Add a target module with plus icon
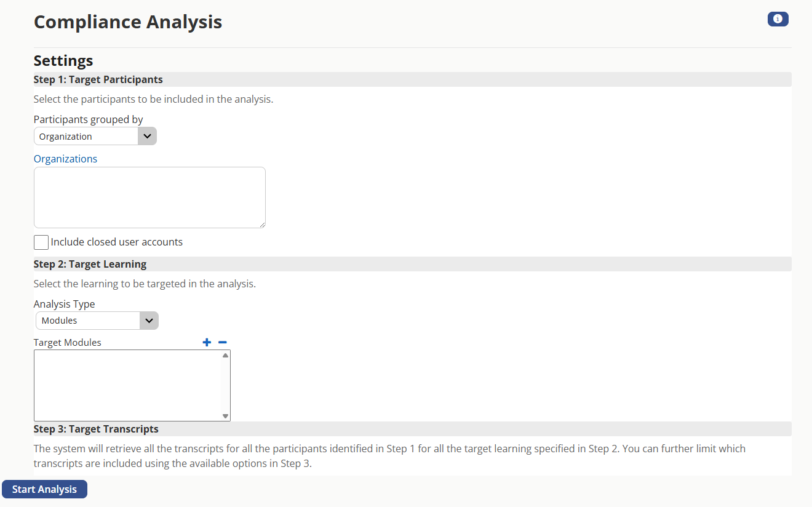 click(207, 342)
